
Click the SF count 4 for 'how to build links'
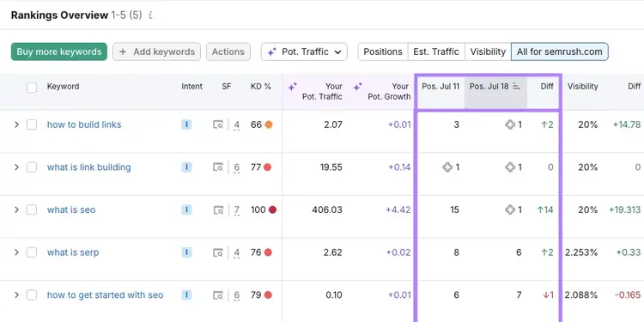click(237, 125)
